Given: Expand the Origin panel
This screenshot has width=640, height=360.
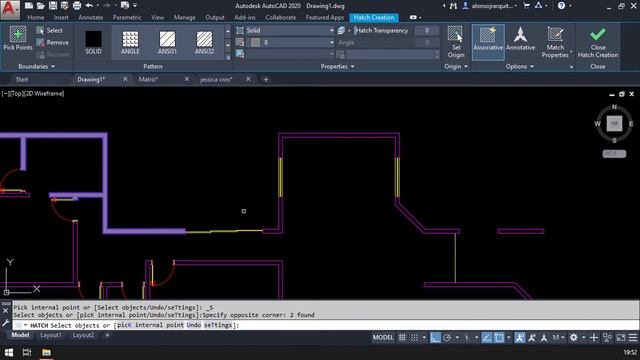Looking at the screenshot, I should pyautogui.click(x=456, y=66).
